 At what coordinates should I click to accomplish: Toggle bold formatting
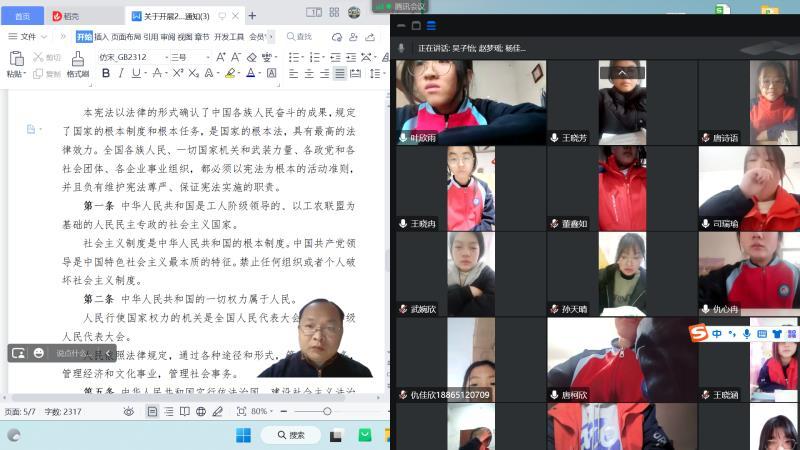coord(106,73)
